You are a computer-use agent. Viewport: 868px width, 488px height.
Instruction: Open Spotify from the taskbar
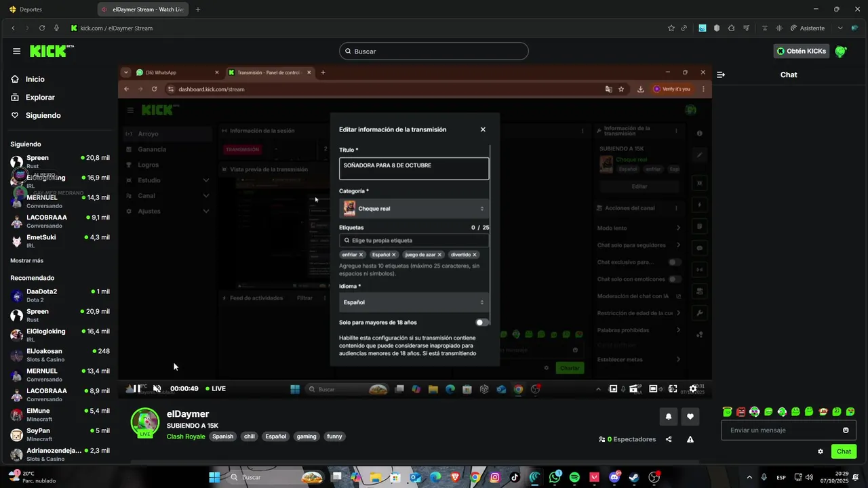(x=574, y=477)
